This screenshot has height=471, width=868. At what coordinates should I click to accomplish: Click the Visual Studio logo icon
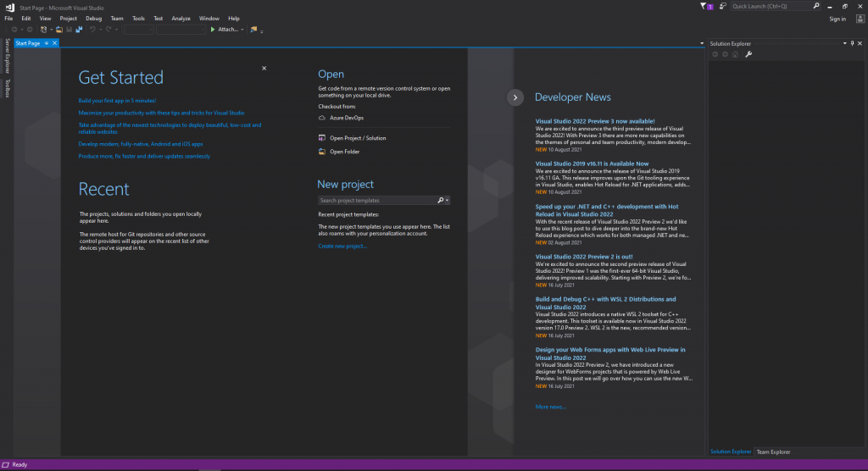pyautogui.click(x=9, y=7)
